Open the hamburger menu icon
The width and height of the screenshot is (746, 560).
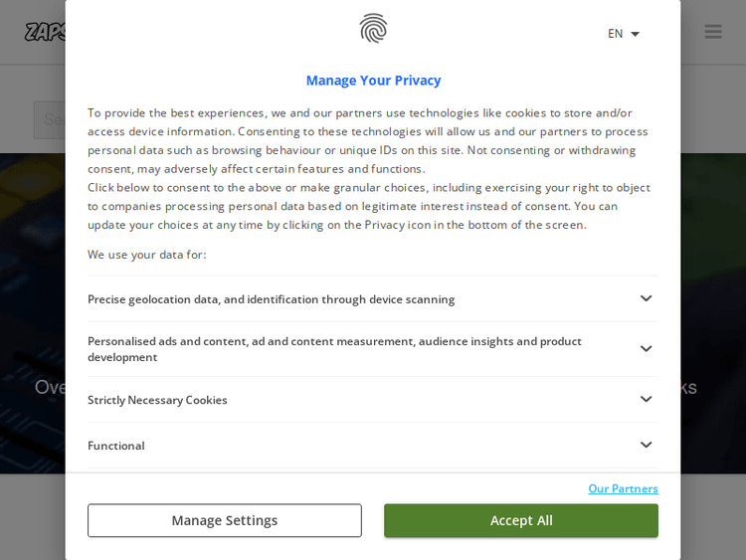[713, 32]
